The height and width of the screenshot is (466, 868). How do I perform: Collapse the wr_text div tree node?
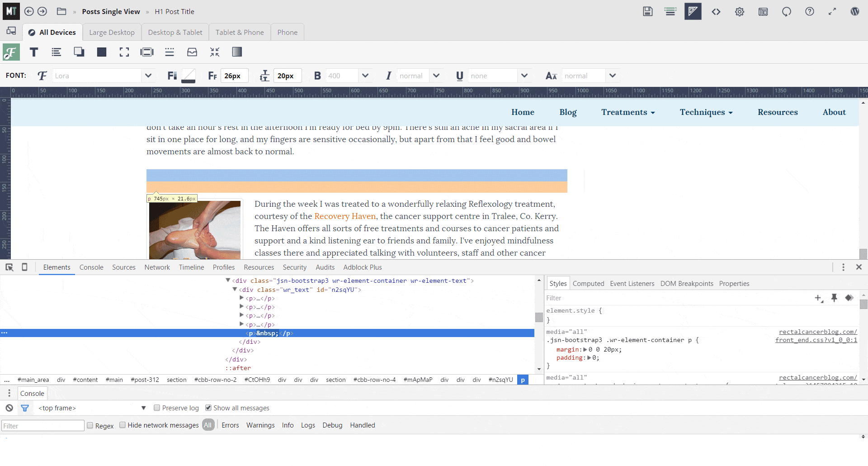pyautogui.click(x=235, y=290)
